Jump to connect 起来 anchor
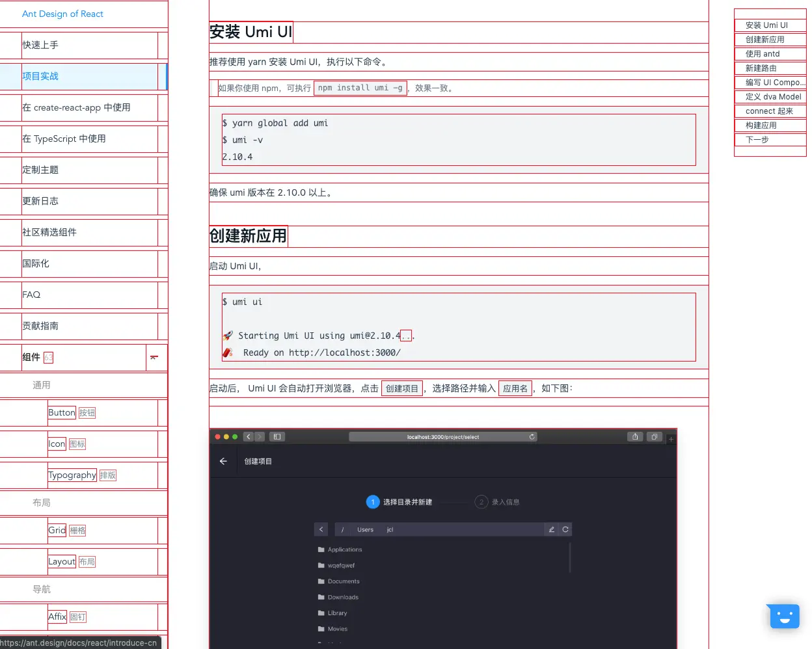812x649 pixels. pyautogui.click(x=770, y=111)
